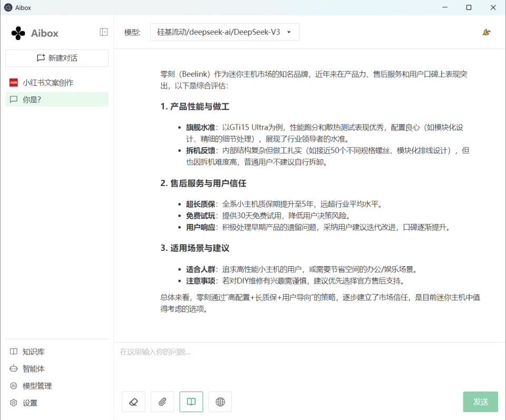Open the model selection dropdown
The height and width of the screenshot is (420, 506).
[x=225, y=32]
